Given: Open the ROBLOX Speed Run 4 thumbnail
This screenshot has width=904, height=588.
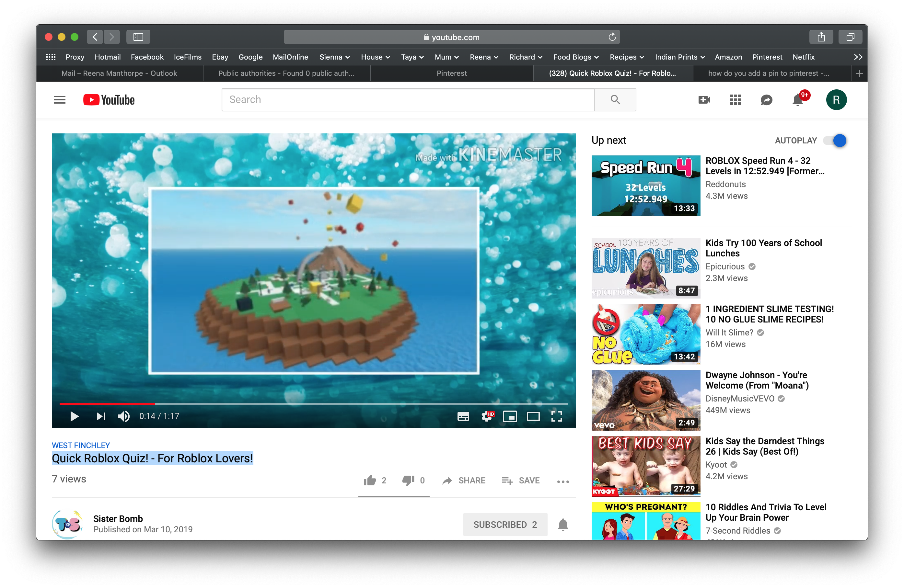Looking at the screenshot, I should click(x=646, y=186).
